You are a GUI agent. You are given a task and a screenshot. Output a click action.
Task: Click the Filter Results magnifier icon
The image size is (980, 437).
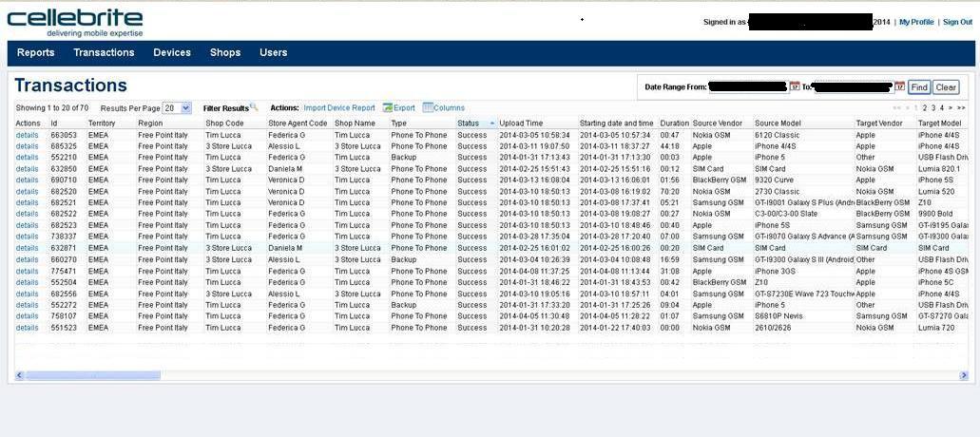coord(253,107)
